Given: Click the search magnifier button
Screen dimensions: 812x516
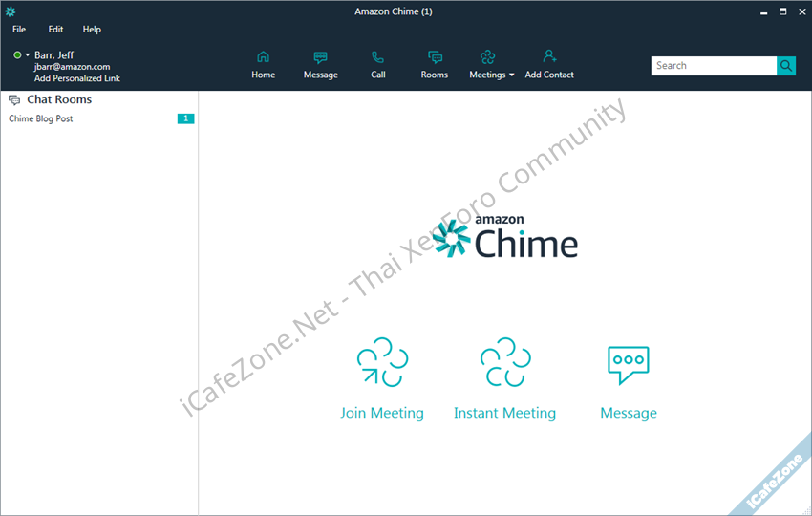Looking at the screenshot, I should point(786,66).
